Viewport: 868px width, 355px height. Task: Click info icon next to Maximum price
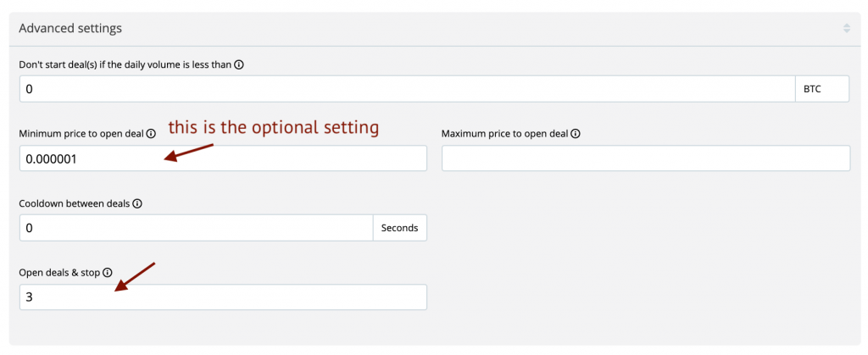coord(575,134)
